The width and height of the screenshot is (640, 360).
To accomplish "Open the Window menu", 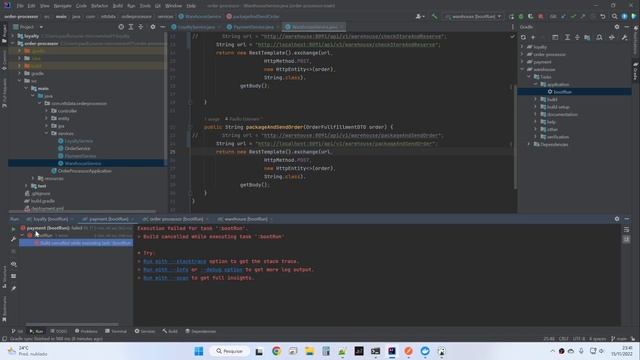I will pos(173,6).
